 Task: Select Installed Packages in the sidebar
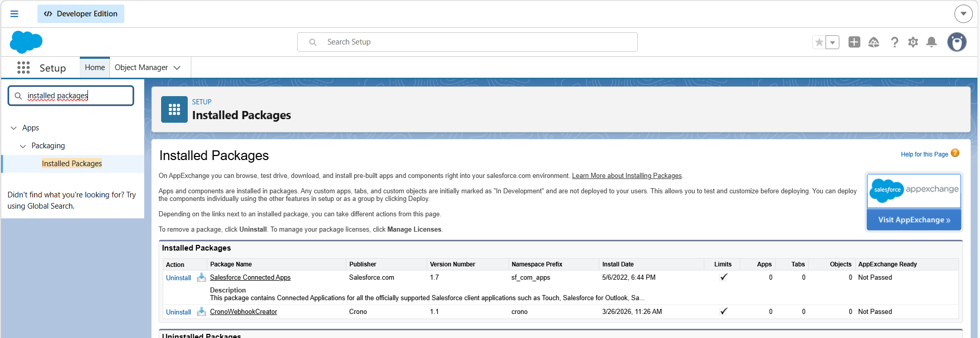click(72, 164)
